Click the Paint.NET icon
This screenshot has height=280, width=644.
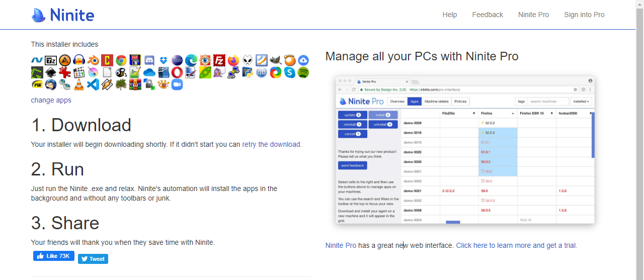click(x=191, y=72)
